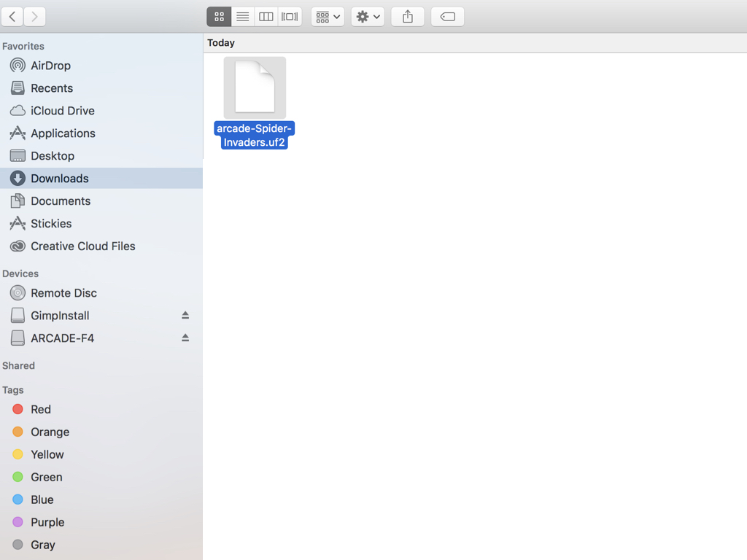Open AirDrop in the sidebar
This screenshot has width=747, height=560.
click(101, 65)
